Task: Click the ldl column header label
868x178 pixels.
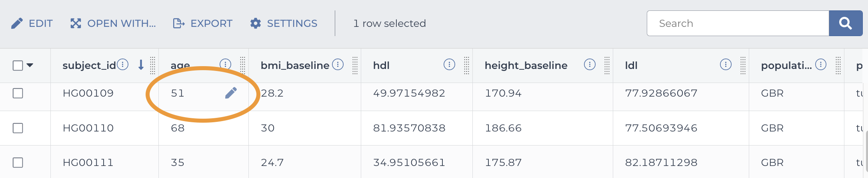Action: [631, 66]
